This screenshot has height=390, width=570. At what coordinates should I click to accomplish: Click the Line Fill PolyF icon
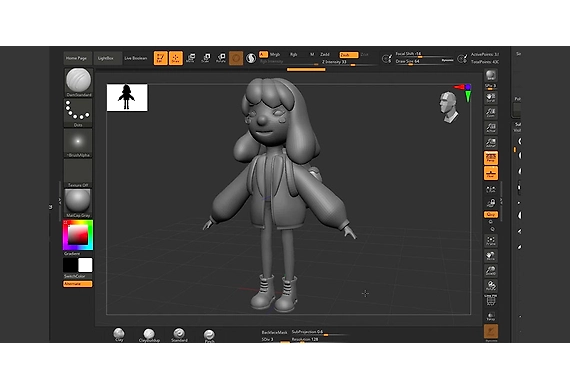coord(491,300)
